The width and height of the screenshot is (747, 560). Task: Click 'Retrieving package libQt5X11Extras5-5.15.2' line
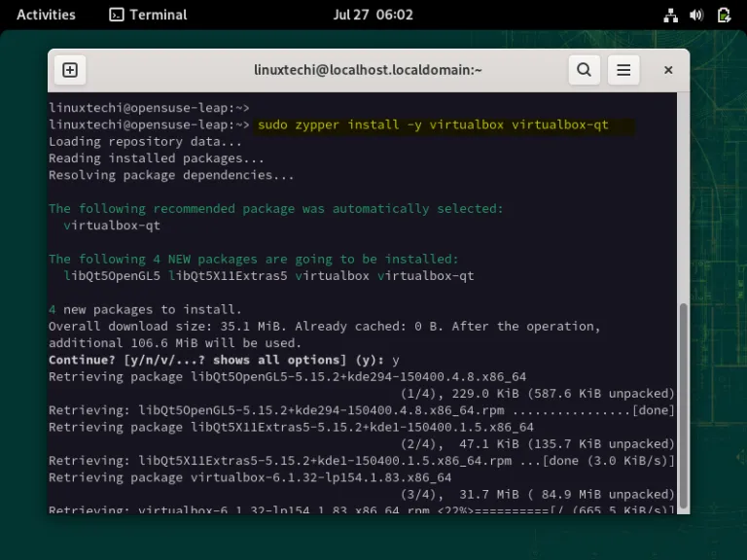(x=291, y=427)
